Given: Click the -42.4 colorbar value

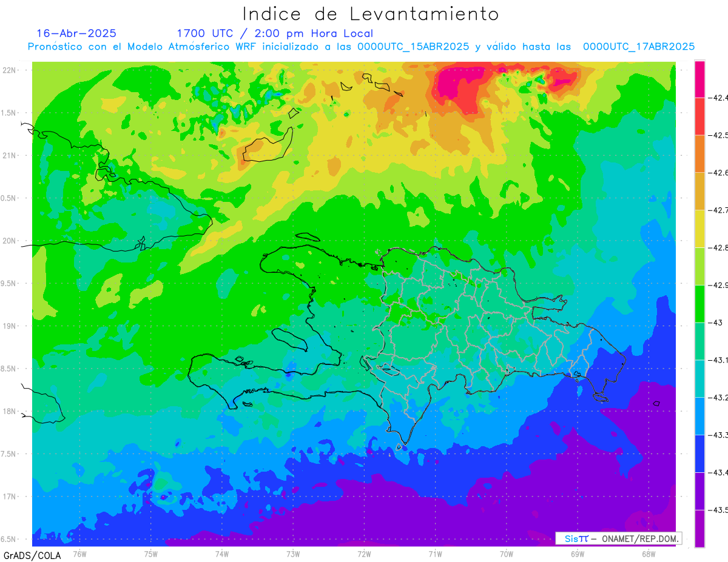Looking at the screenshot, I should tap(719, 98).
